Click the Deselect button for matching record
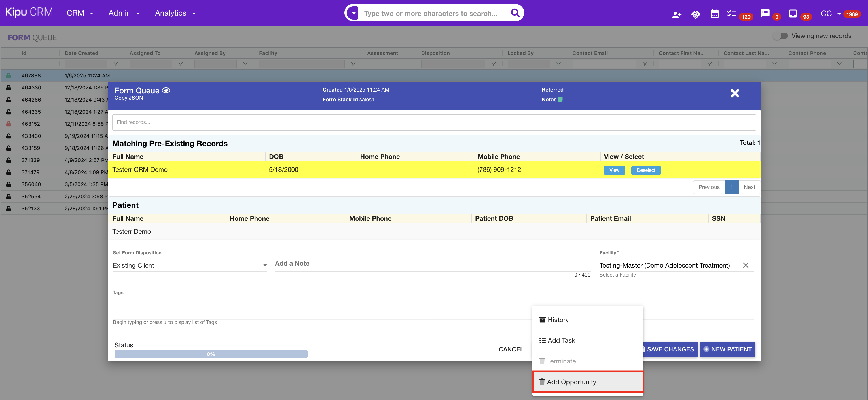 (x=646, y=170)
